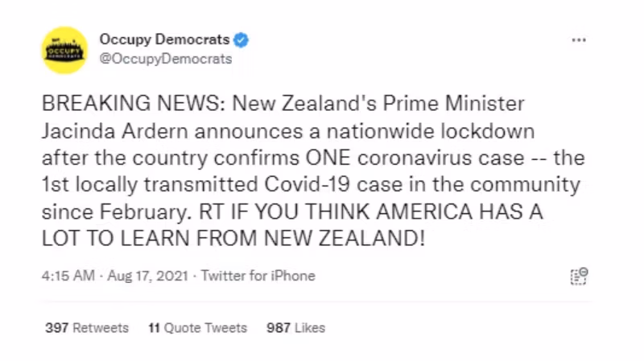Click the Occupy Democrats yellow profile avatar

pyautogui.click(x=64, y=50)
